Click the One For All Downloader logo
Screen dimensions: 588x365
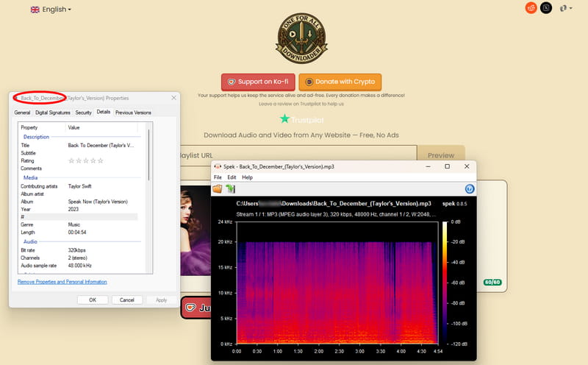tap(301, 38)
